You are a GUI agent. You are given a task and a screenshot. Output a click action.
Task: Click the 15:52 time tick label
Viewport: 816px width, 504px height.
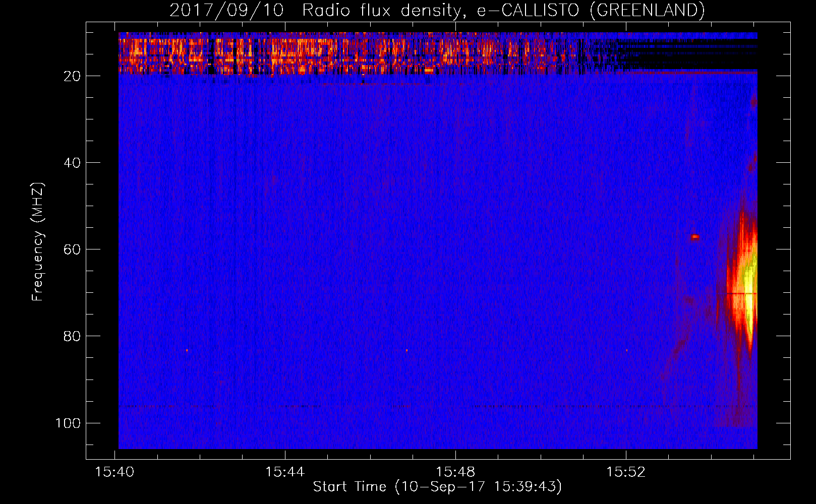626,472
